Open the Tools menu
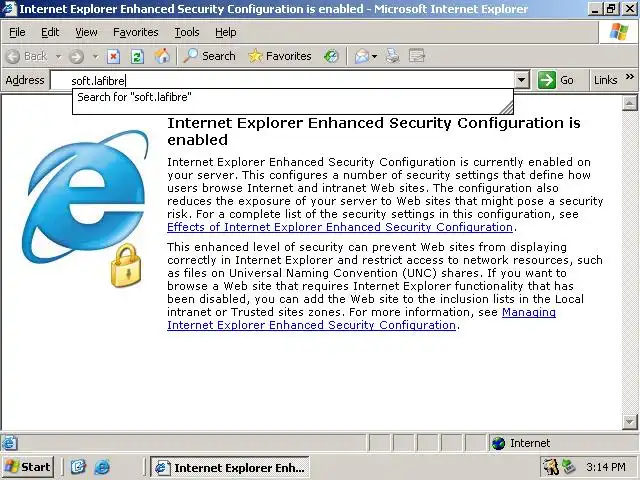Screen dimensions: 640x480 [x=187, y=32]
